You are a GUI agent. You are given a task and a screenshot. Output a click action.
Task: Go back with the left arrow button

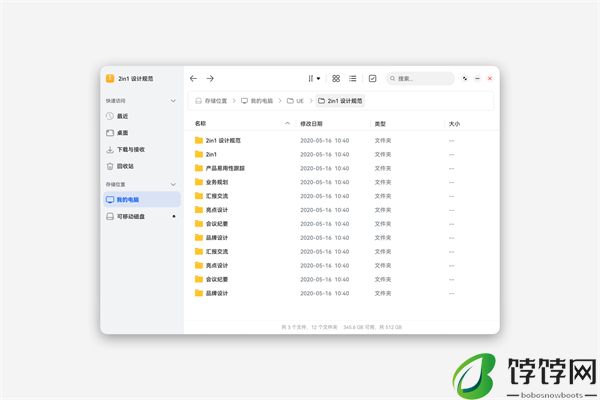193,78
